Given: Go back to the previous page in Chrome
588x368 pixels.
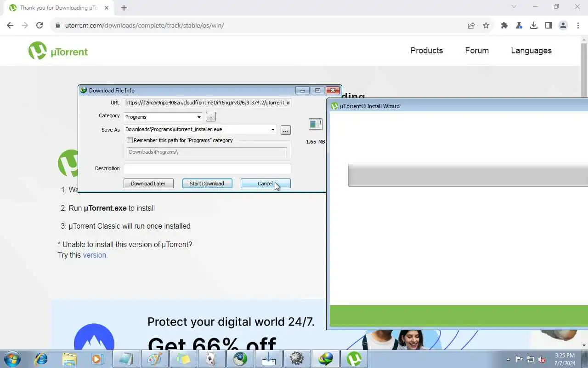Looking at the screenshot, I should pos(10,25).
